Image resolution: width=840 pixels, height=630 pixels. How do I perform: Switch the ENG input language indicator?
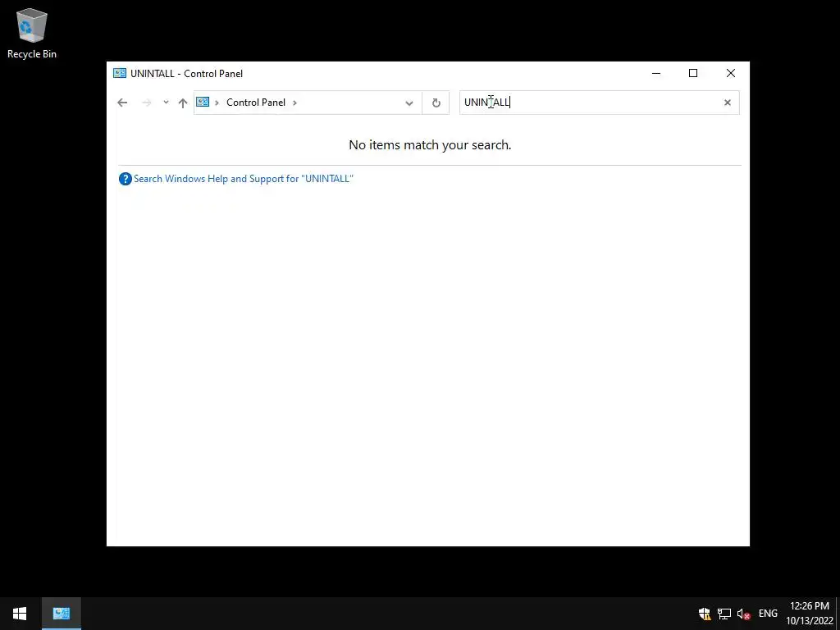click(768, 614)
